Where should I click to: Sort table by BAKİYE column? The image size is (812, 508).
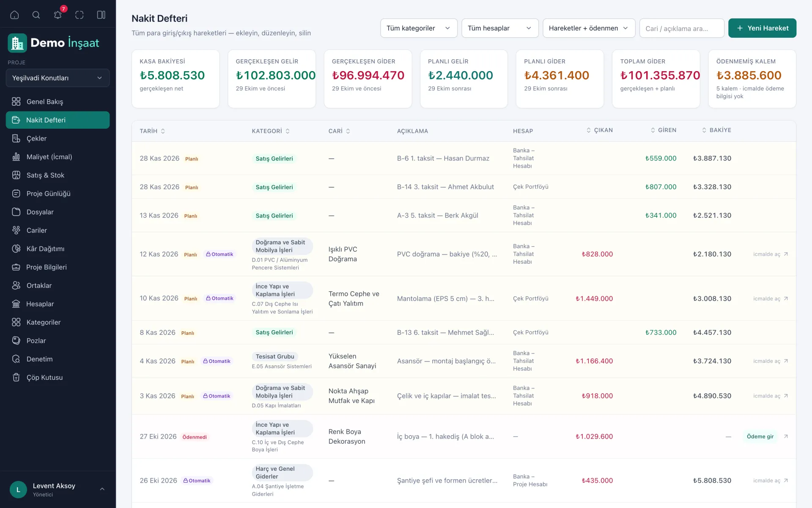(716, 130)
